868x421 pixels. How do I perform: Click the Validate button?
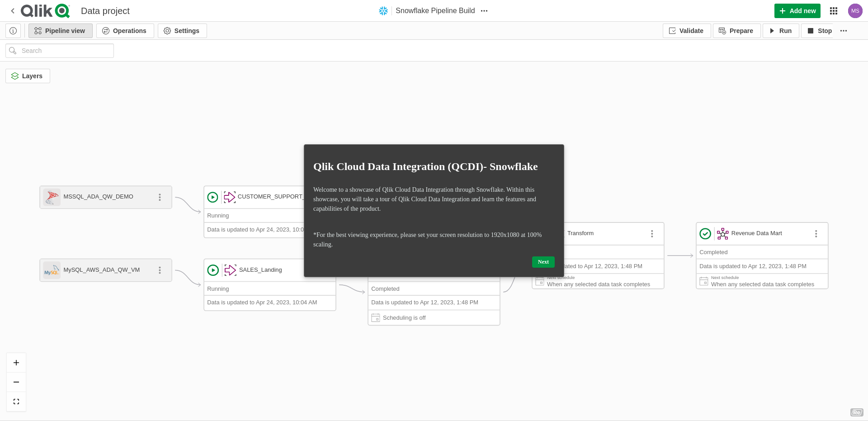point(686,31)
